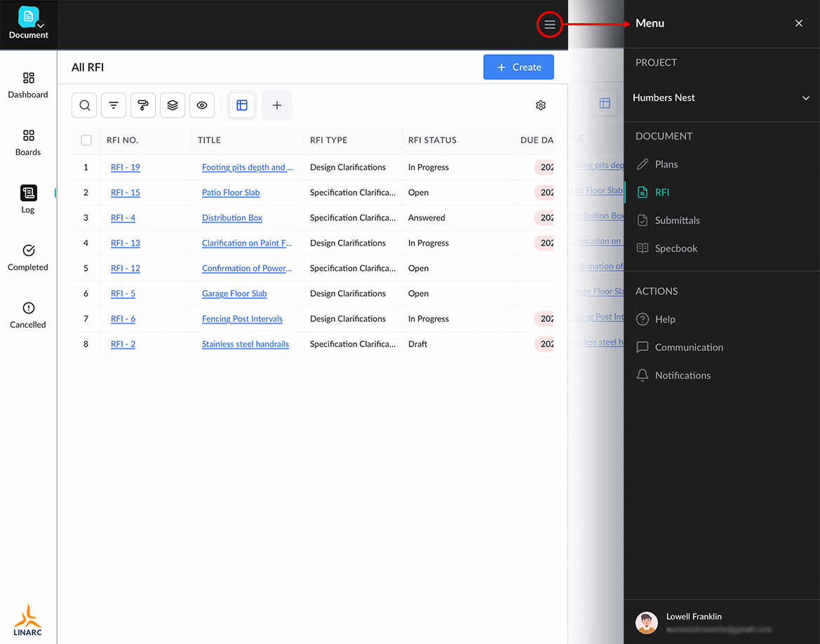Image resolution: width=820 pixels, height=644 pixels.
Task: Open the 'Garage Floor Slab' title link
Action: (234, 293)
